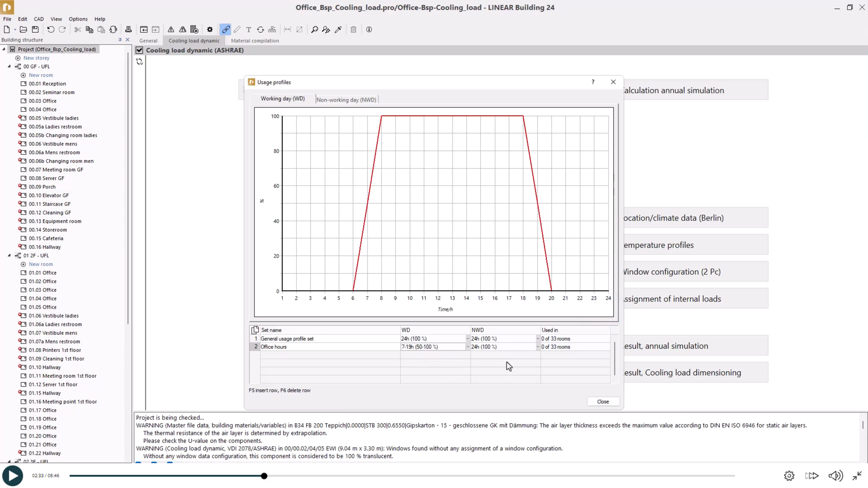
Task: Click the copy set icon in table header
Action: (255, 330)
